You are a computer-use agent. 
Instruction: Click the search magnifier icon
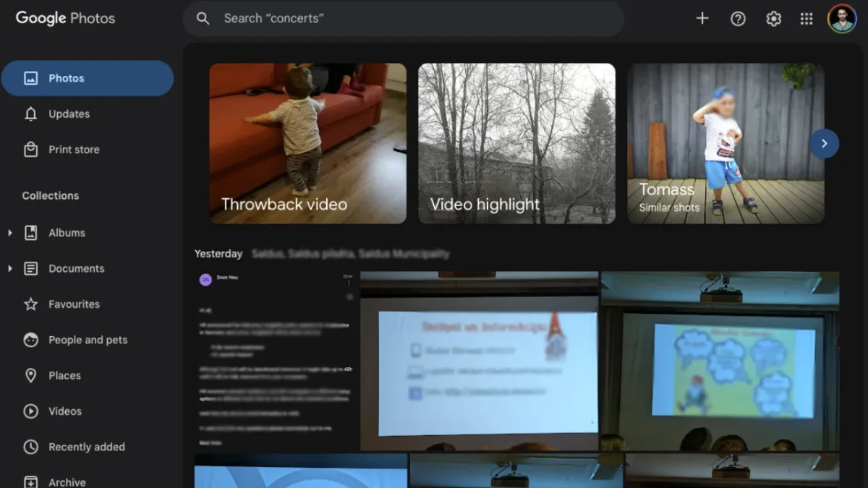pos(203,19)
